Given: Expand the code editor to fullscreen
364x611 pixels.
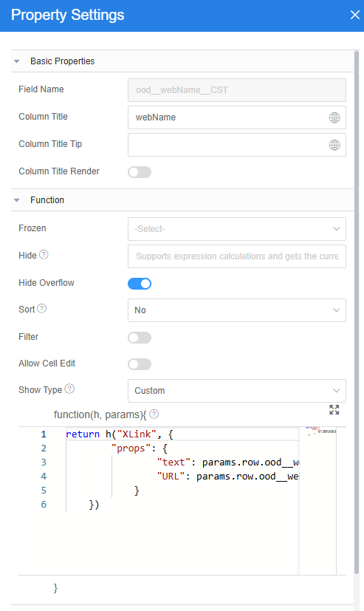Looking at the screenshot, I should point(334,409).
